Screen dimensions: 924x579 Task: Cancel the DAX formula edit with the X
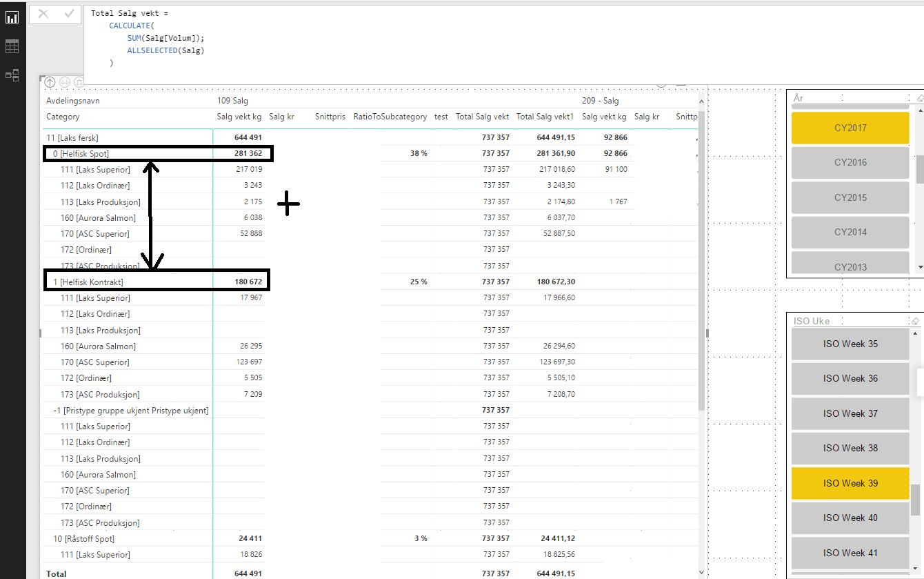coord(44,12)
